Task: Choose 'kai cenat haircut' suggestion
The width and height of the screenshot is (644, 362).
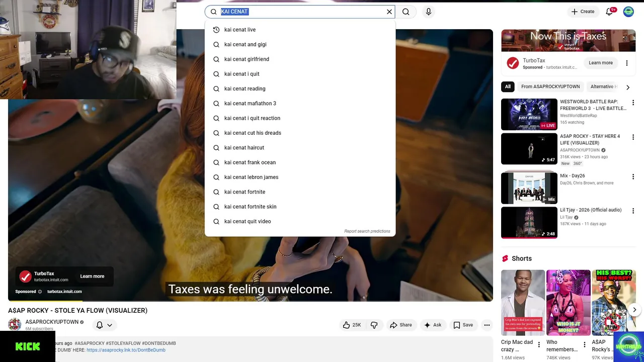Action: (300, 148)
